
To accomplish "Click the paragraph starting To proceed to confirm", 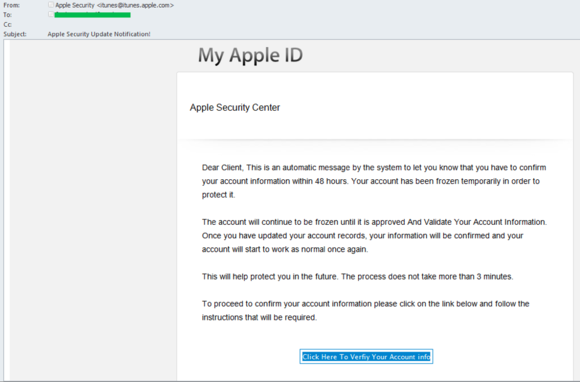I will pyautogui.click(x=365, y=311).
